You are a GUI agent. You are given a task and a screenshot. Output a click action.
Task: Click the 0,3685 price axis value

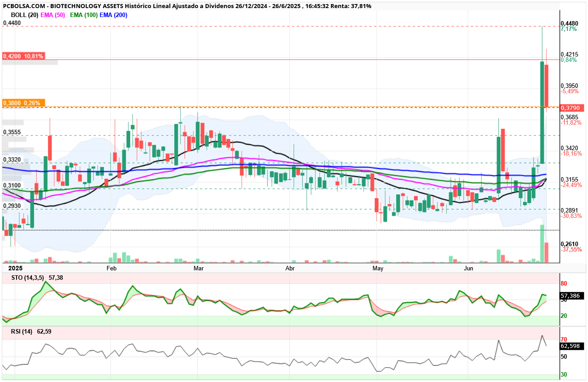pos(570,117)
